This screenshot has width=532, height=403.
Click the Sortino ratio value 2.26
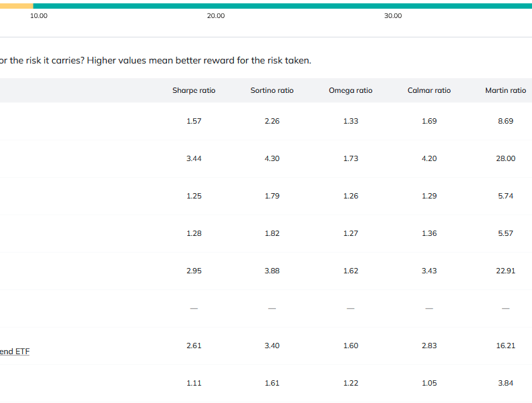click(272, 121)
